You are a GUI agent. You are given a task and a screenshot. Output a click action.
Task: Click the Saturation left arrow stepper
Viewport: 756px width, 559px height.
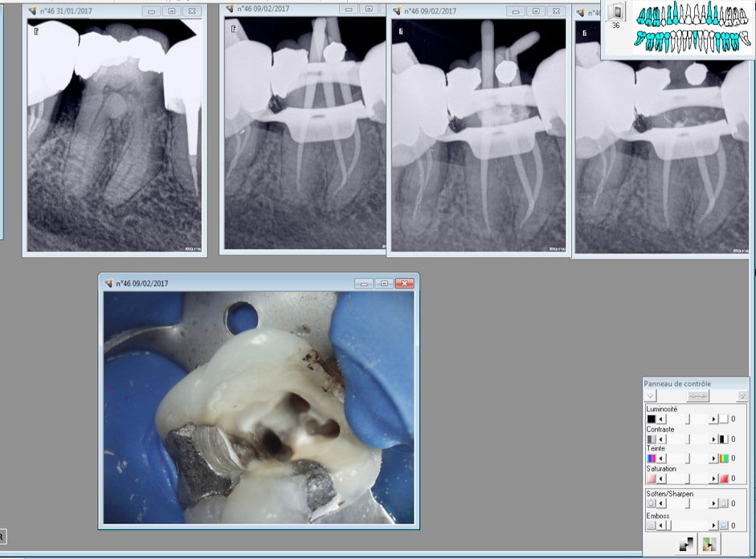click(661, 479)
